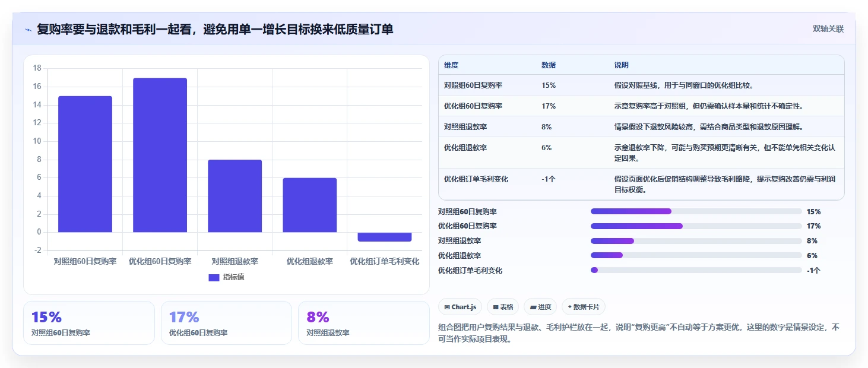Screen dimensions: 868x368
Task: Click the -1个 progress bar for 优化组订单毛利变化
Action: tap(696, 270)
